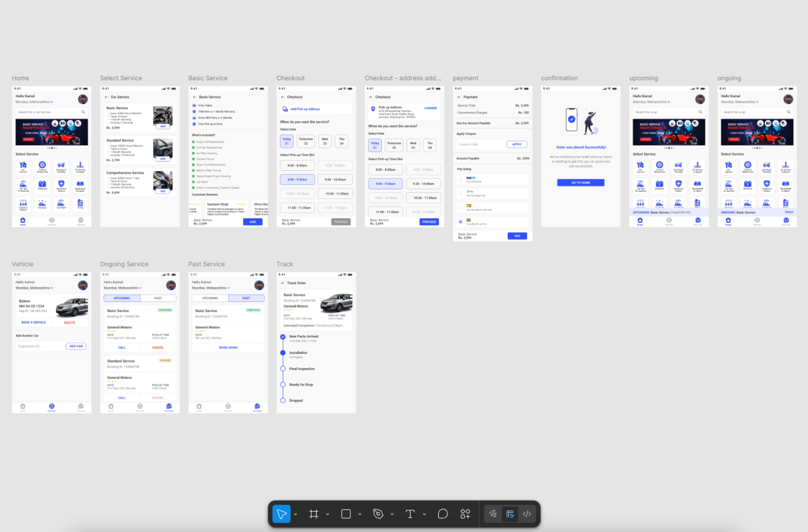
Task: Click the ADD CAR button in Vehicle frame
Action: click(76, 346)
